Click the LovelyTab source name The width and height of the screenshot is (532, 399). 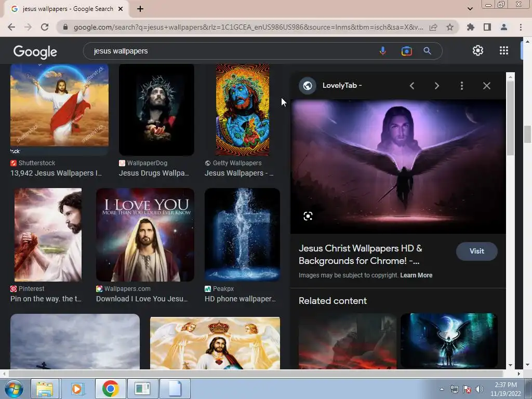(342, 86)
